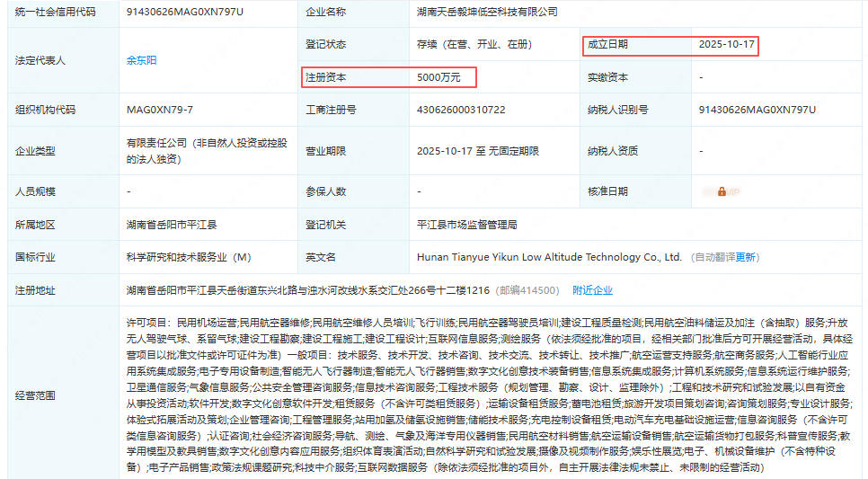Click the English name Hunan Tianyue Yikun text
Screen dimensions: 868x479
click(549, 257)
